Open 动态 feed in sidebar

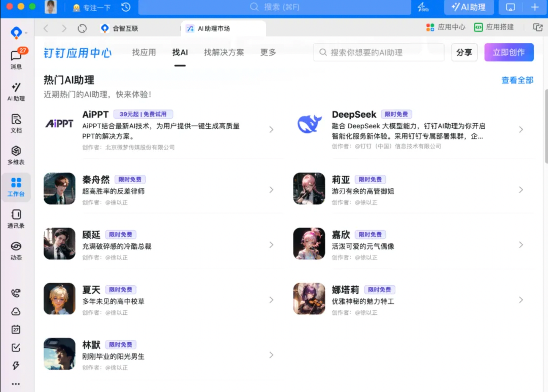(16, 251)
